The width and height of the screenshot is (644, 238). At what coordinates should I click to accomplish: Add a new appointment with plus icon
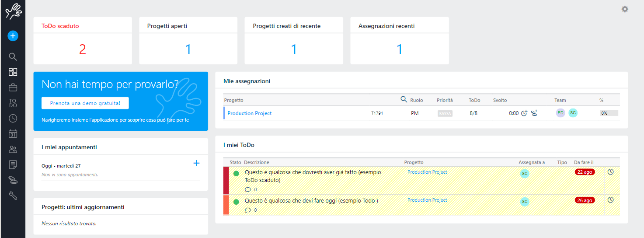[x=196, y=163]
